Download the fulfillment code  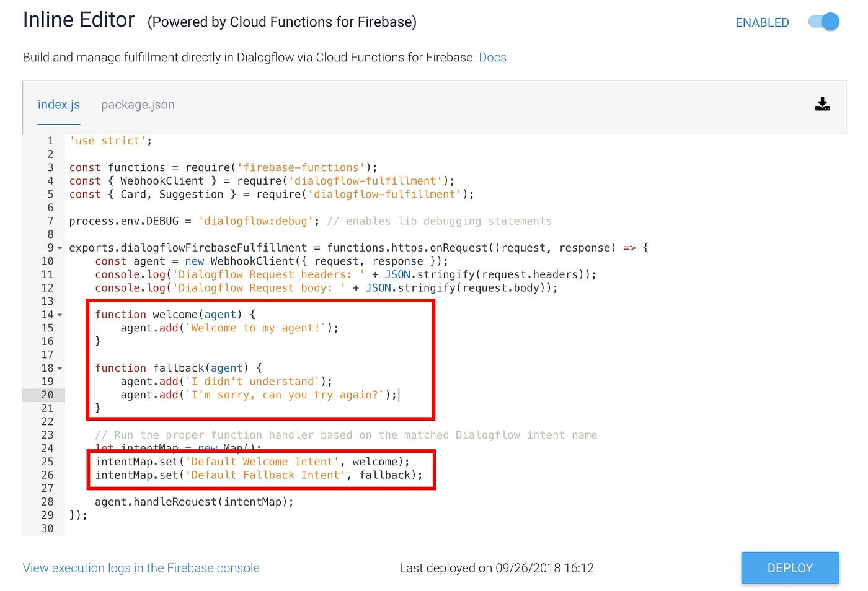[x=822, y=104]
